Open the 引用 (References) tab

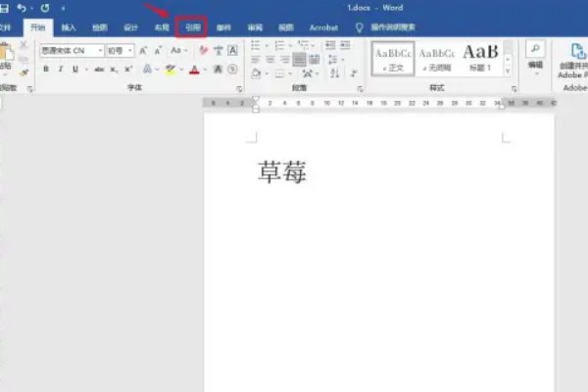[193, 27]
